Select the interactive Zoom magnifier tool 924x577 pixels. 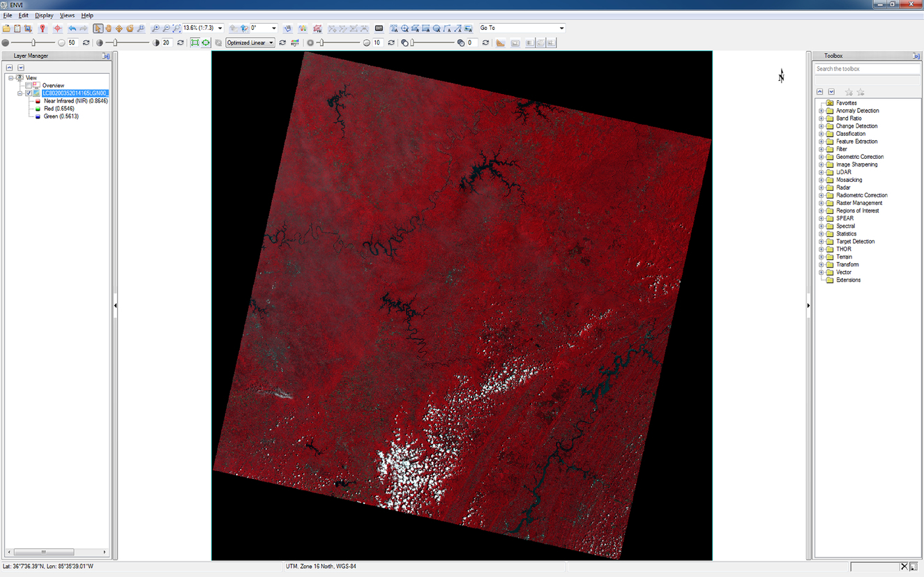(141, 28)
